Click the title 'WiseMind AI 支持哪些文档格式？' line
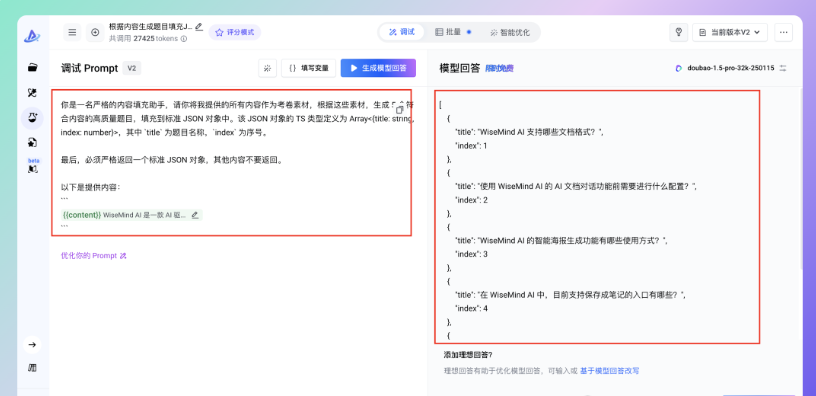This screenshot has width=816, height=396. point(529,132)
